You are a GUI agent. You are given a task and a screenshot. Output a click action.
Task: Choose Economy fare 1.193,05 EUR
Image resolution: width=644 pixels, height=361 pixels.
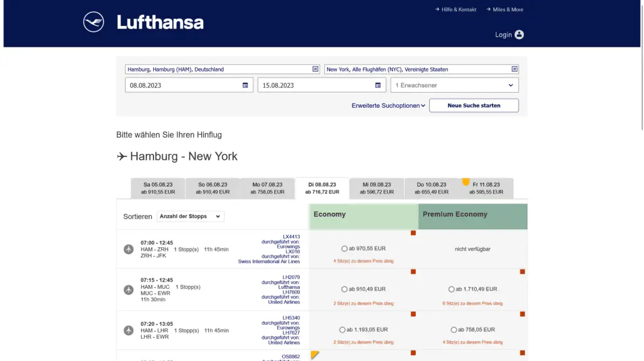coord(342,329)
